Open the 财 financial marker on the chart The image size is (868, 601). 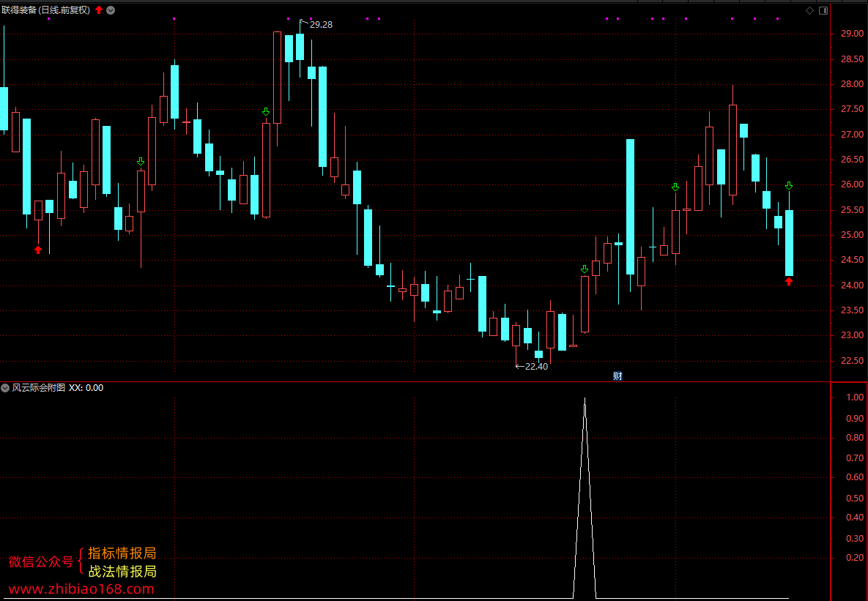tap(617, 376)
